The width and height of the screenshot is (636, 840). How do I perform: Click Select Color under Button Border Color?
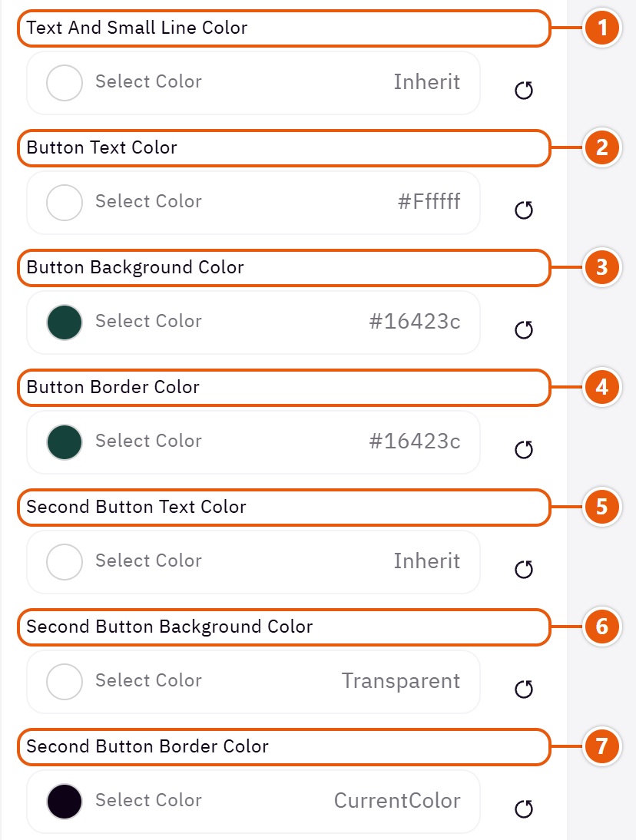(x=148, y=441)
